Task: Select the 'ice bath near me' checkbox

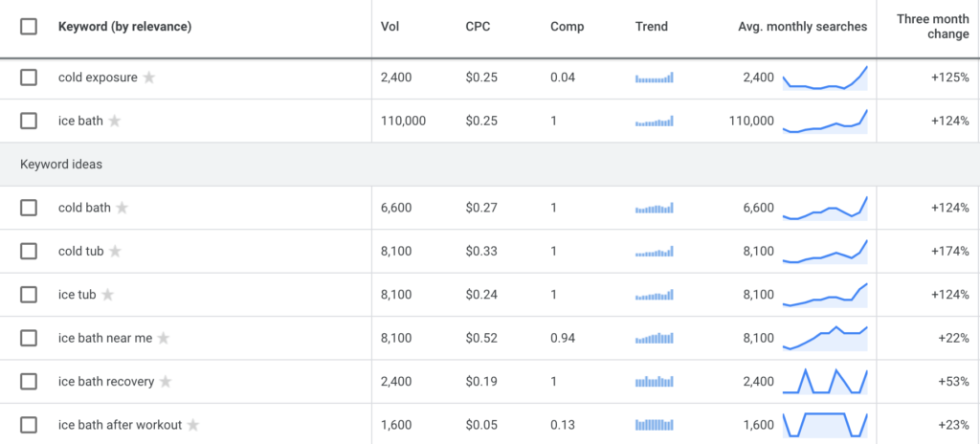Action: (x=29, y=339)
